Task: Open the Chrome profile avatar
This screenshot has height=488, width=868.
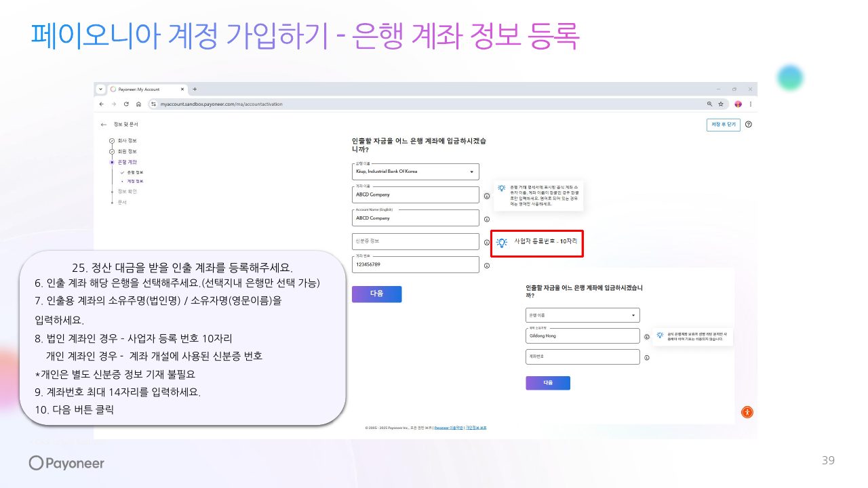Action: [x=738, y=104]
